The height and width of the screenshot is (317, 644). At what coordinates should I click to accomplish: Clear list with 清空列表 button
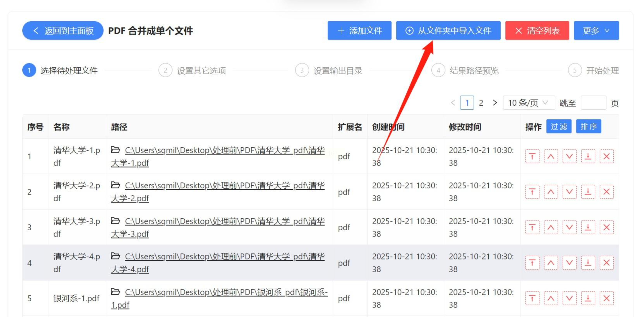537,31
